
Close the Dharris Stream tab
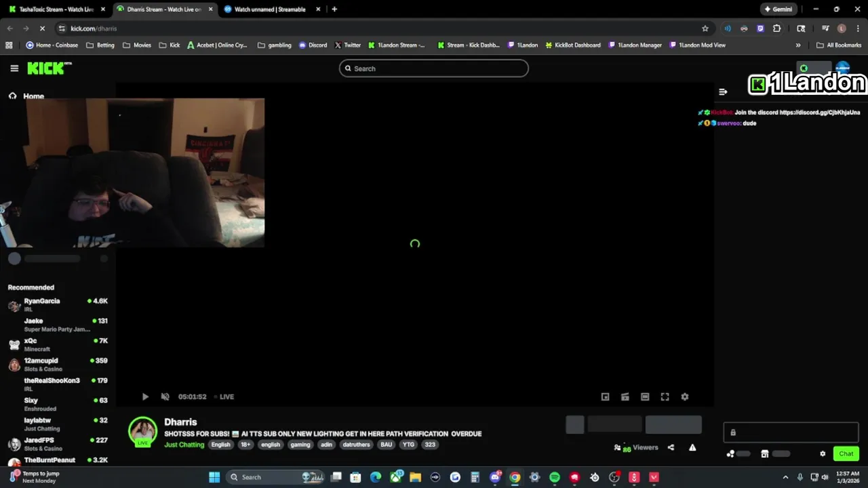[210, 9]
